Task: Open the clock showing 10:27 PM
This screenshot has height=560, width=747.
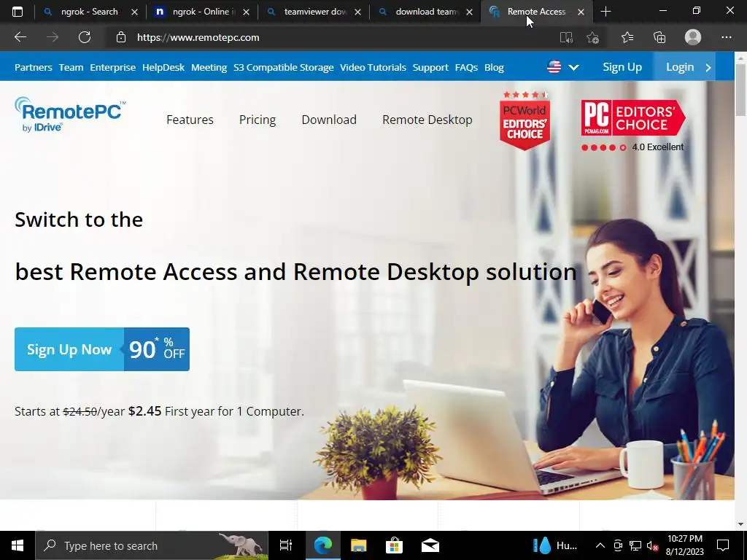Action: pyautogui.click(x=684, y=545)
